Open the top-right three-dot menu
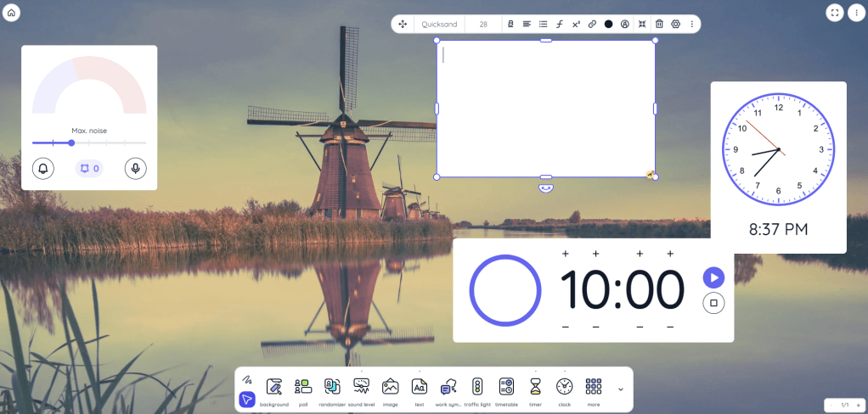The image size is (868, 414). pos(855,13)
